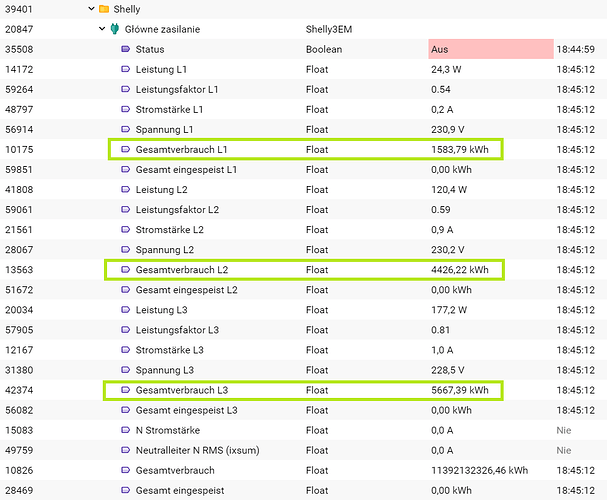Click the Shelly3EM module type text

pyautogui.click(x=329, y=29)
